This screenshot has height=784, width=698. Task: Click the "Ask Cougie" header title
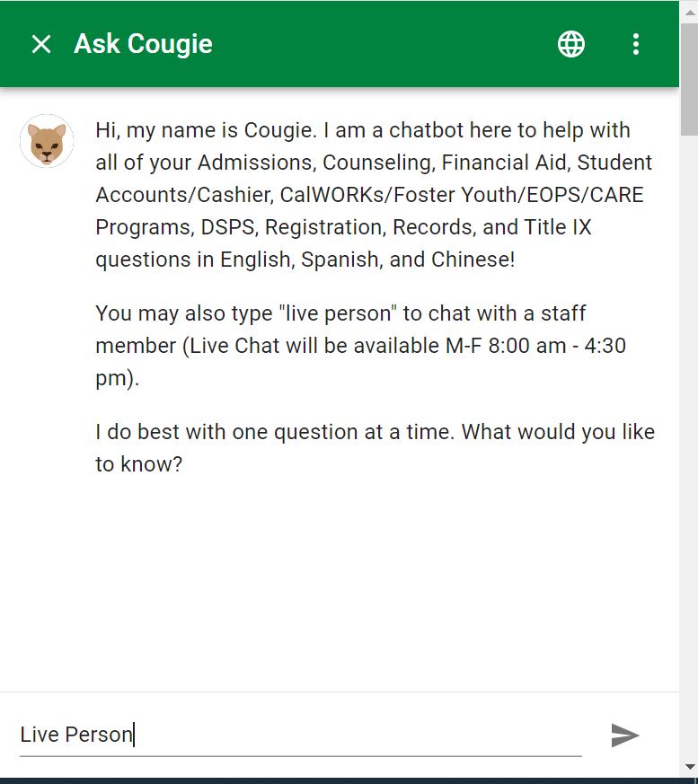pos(143,44)
